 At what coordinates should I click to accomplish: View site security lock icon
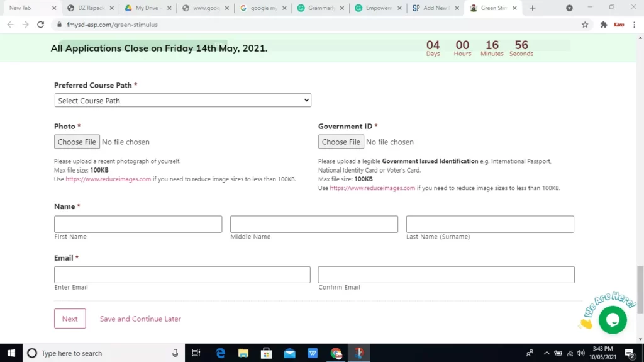click(59, 25)
